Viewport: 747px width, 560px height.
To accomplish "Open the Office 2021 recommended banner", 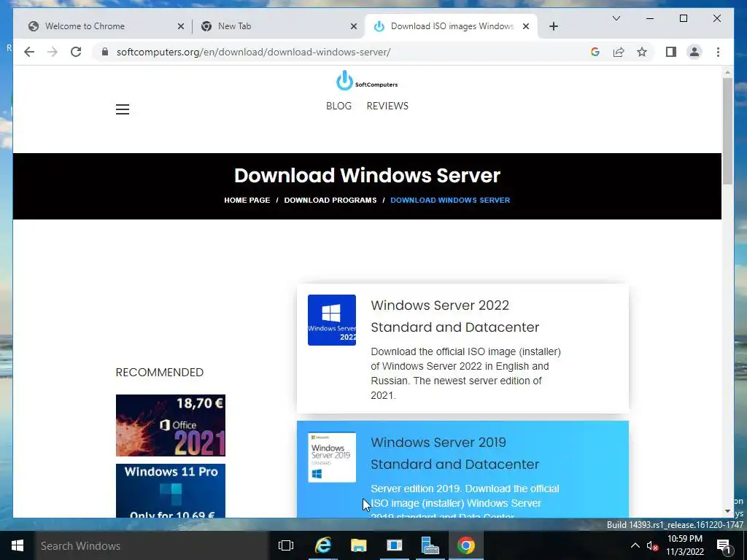I will pos(171,425).
